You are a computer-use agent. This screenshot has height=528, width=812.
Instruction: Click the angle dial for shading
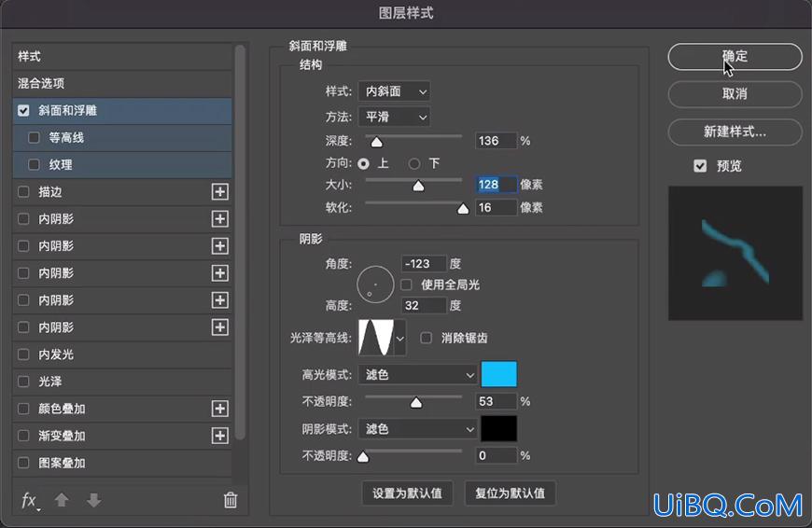(375, 285)
